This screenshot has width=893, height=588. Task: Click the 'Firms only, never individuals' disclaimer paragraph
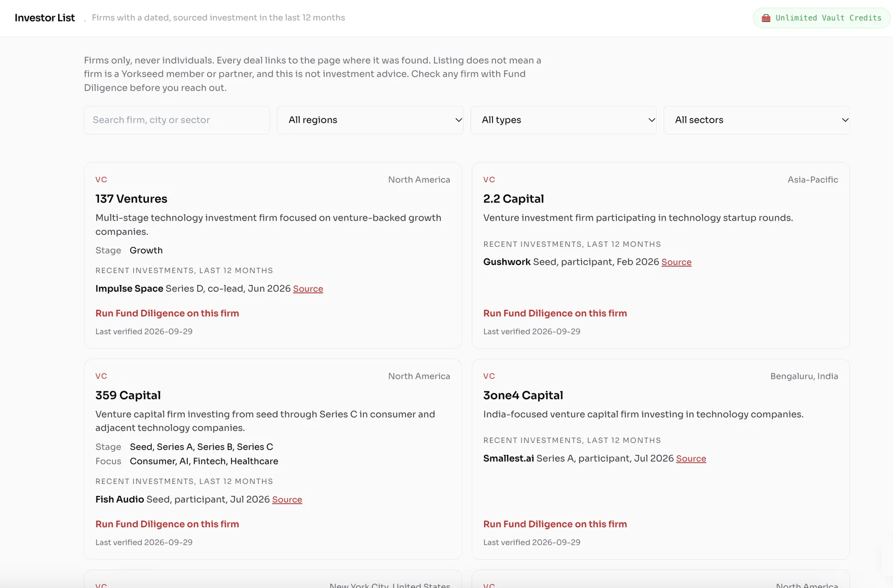point(313,74)
